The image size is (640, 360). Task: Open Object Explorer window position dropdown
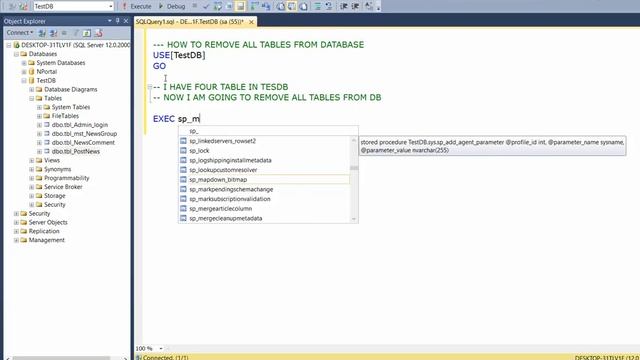[109, 20]
